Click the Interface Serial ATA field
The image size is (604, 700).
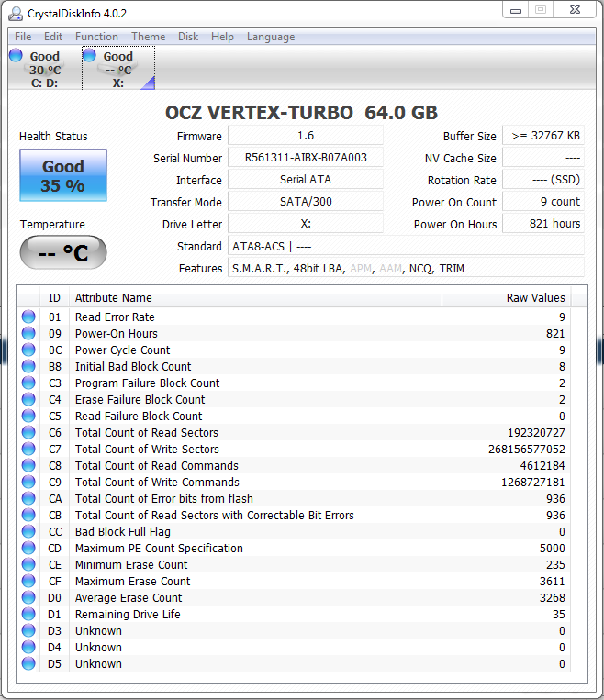coord(306,180)
